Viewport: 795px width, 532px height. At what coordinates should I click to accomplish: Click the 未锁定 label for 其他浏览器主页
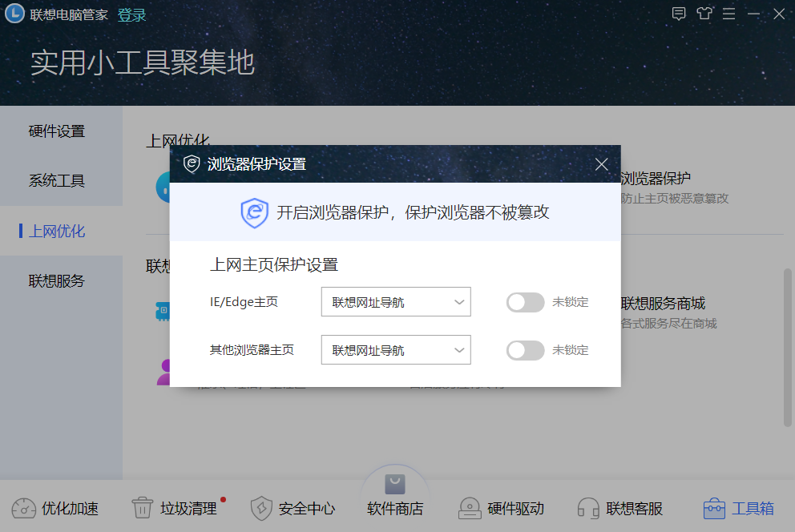click(571, 350)
